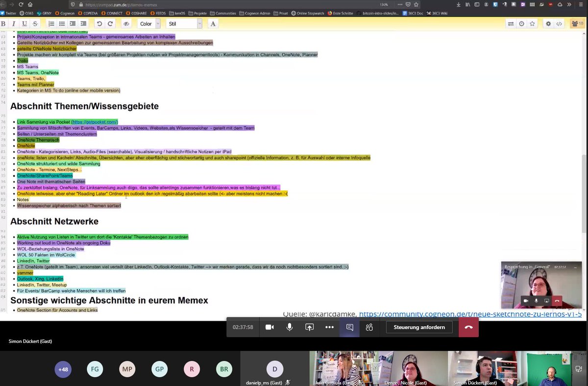Open the Teams chat panel
This screenshot has width=588, height=386.
click(350, 327)
